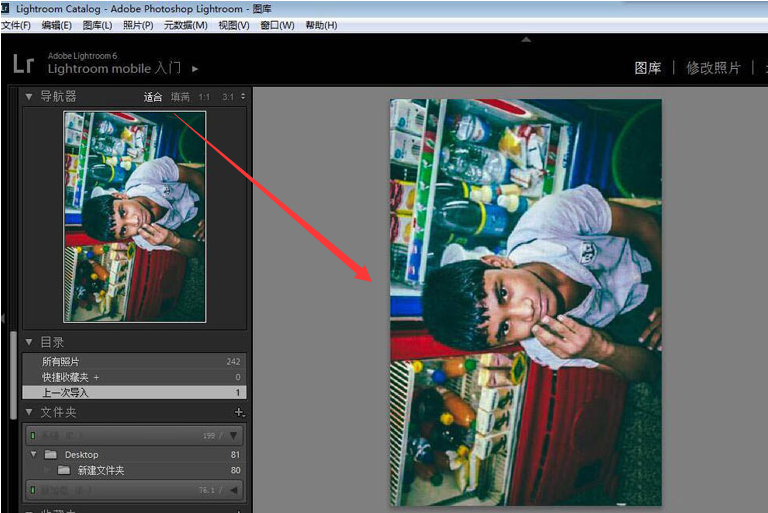Select 上一次导入 in the catalog

click(x=134, y=392)
